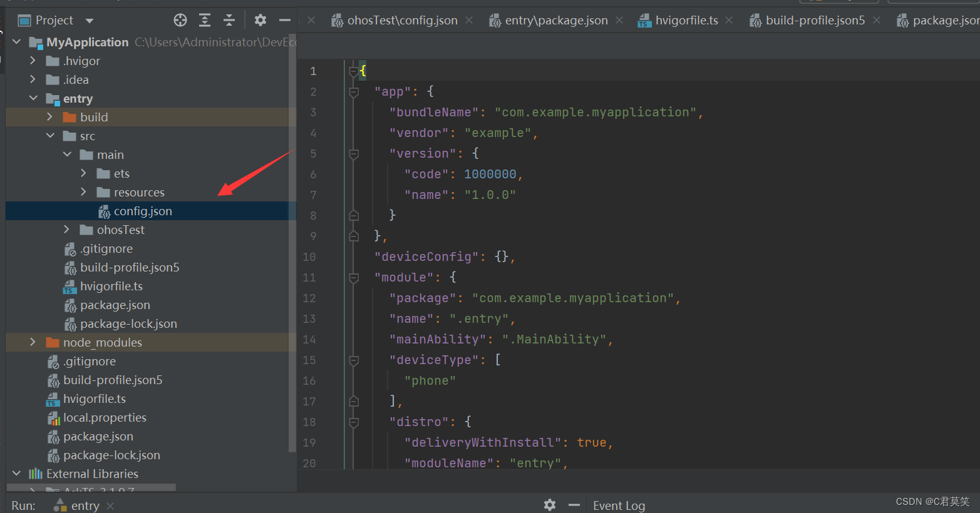This screenshot has width=980, height=513.
Task: Click Collapse All icon in Project panel
Action: (x=229, y=20)
